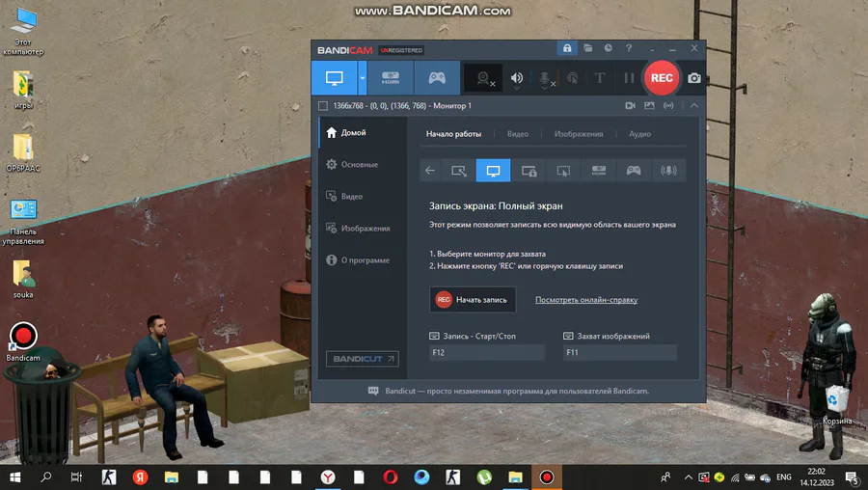This screenshot has width=868, height=490.
Task: Click the image icon in status row
Action: 649,105
